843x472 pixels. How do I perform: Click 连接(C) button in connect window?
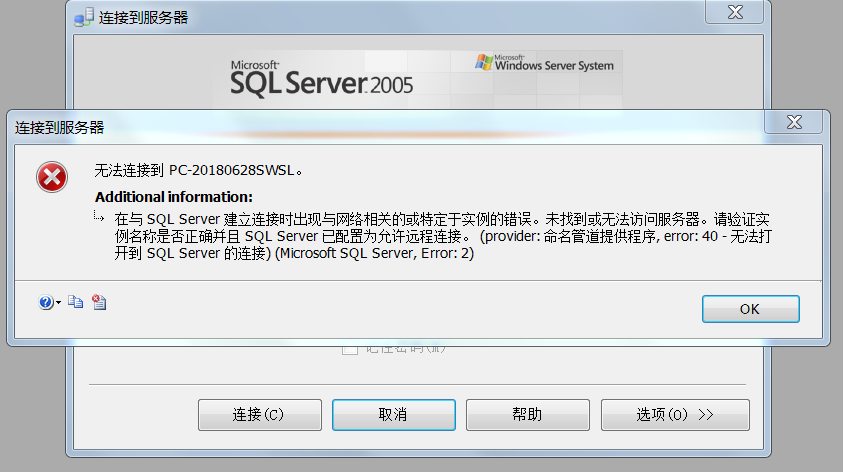click(x=260, y=414)
